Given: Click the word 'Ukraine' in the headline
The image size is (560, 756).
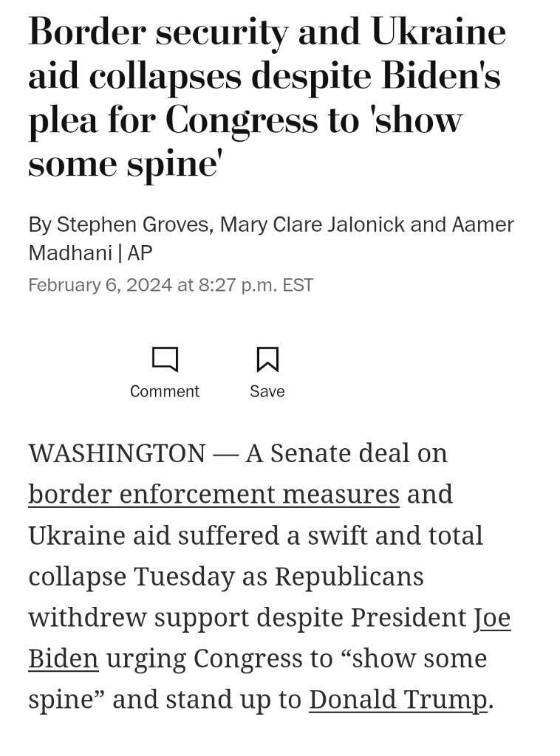Looking at the screenshot, I should click(438, 32).
